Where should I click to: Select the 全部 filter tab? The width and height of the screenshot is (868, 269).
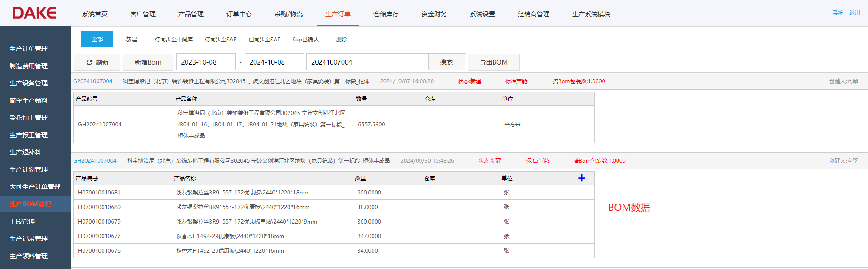(97, 40)
